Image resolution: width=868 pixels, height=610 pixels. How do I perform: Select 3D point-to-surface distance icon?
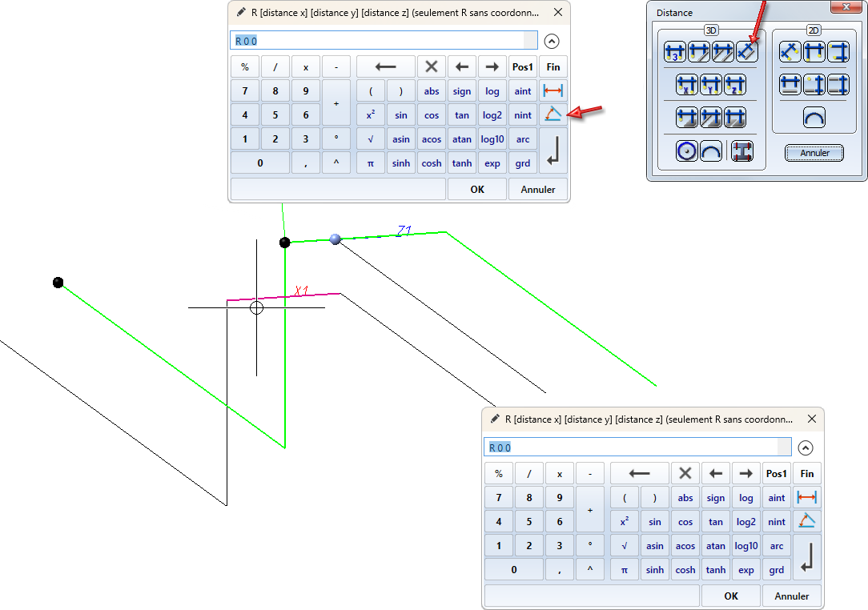687,118
